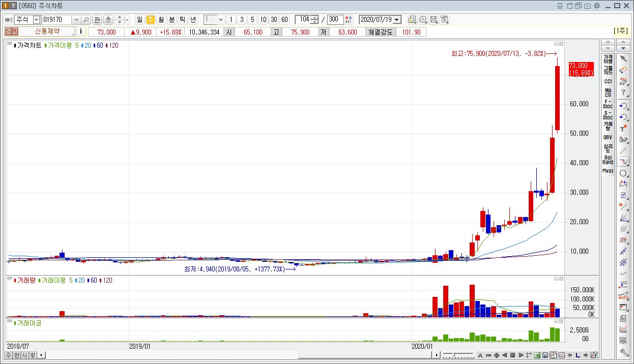
Task: Set interval to 5
Action: click(252, 19)
